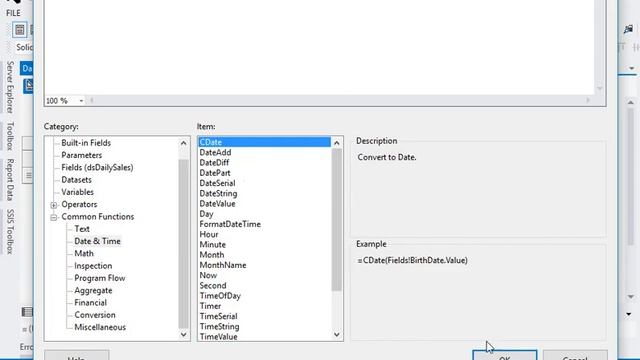The image size is (640, 360).
Task: Select Variables category
Action: pos(77,192)
